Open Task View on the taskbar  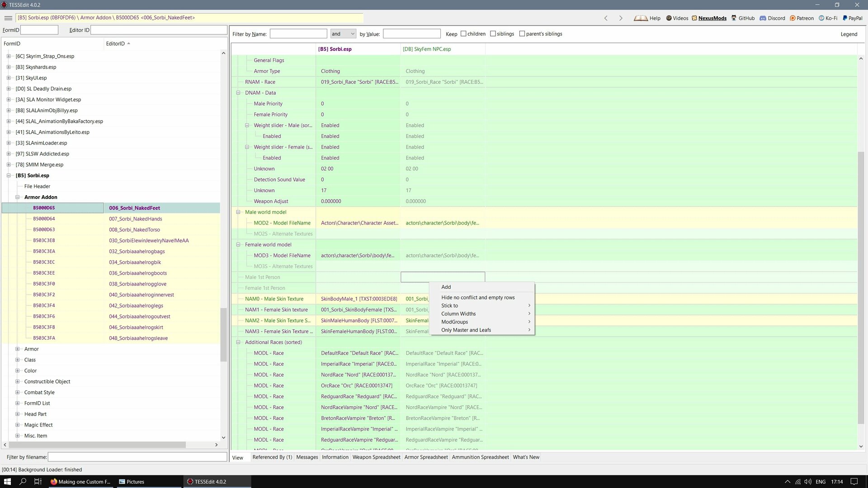pos(38,482)
